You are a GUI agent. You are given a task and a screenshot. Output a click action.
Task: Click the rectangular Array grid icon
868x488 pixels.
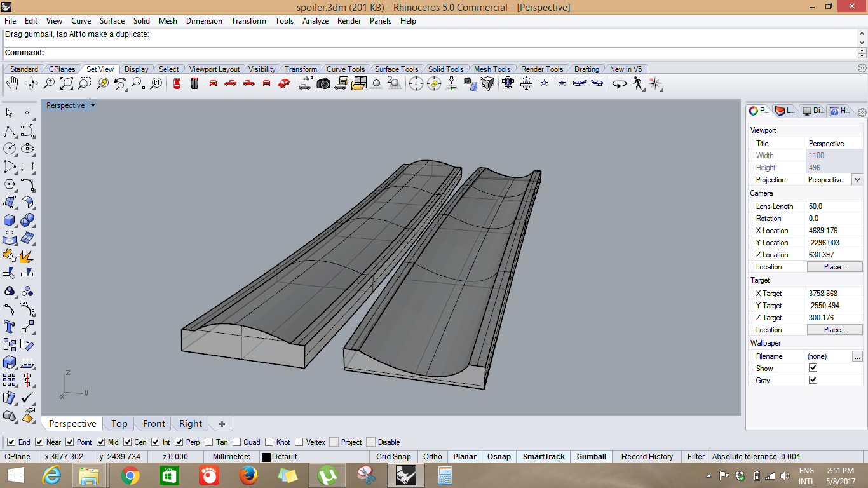[x=10, y=380]
